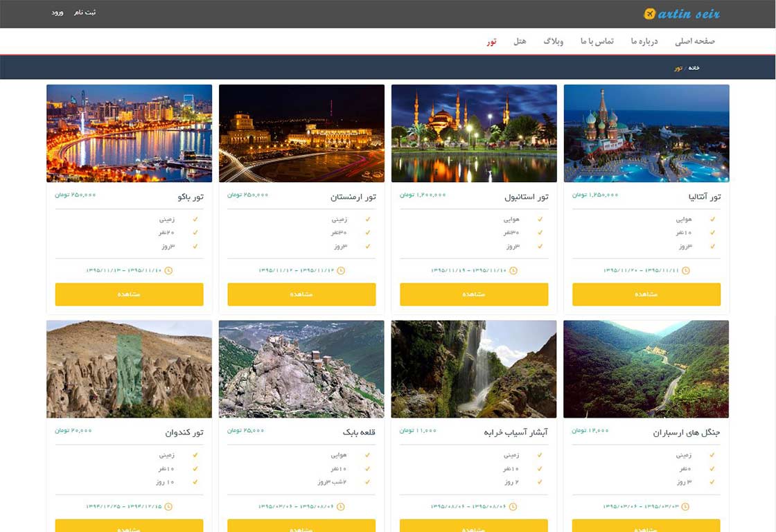The image size is (776, 532).
Task: Click the clock icon in تور ارمنستان card
Action: click(341, 271)
